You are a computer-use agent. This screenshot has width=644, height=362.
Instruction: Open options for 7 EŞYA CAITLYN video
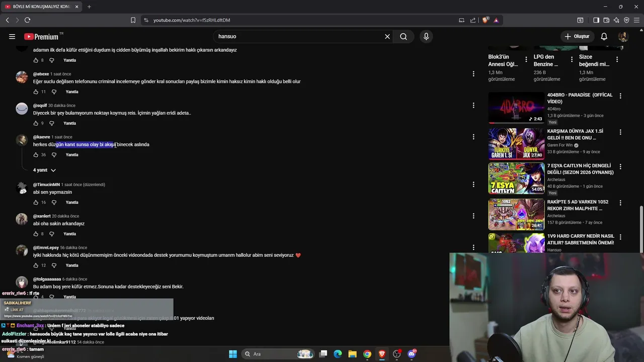620,166
